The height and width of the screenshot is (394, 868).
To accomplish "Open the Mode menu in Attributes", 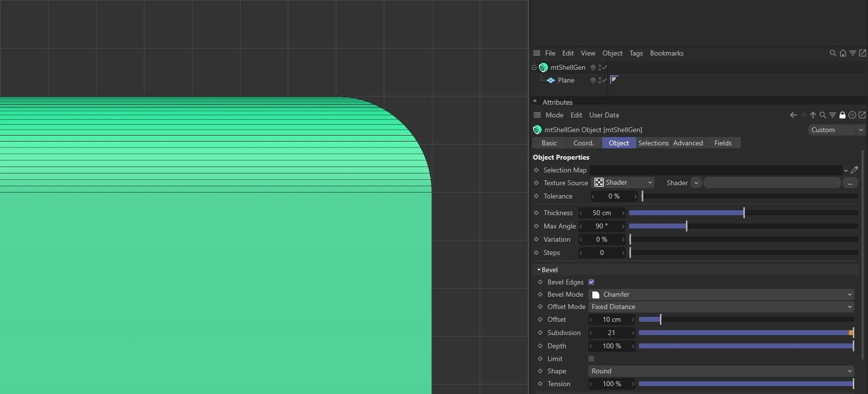I will (x=554, y=115).
